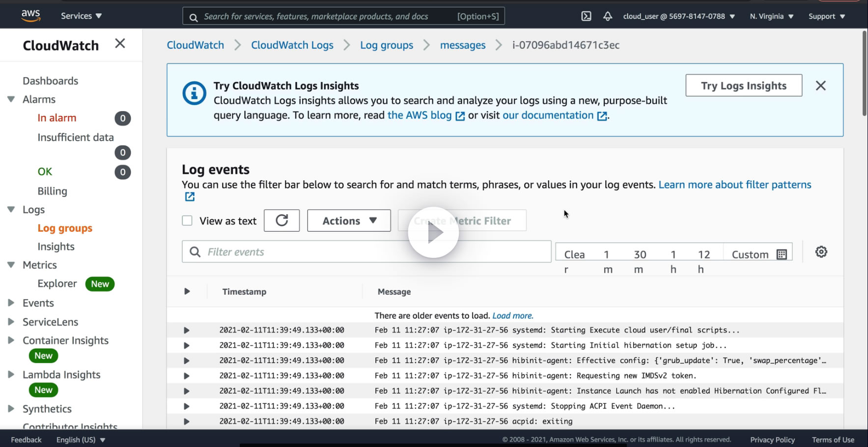
Task: Open the AWS CloudShell icon
Action: [x=586, y=16]
